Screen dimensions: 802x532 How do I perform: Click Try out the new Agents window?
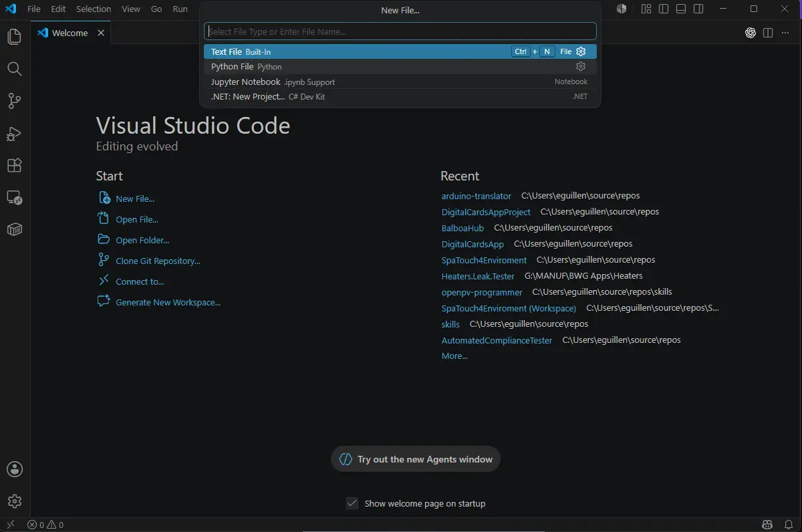(415, 459)
